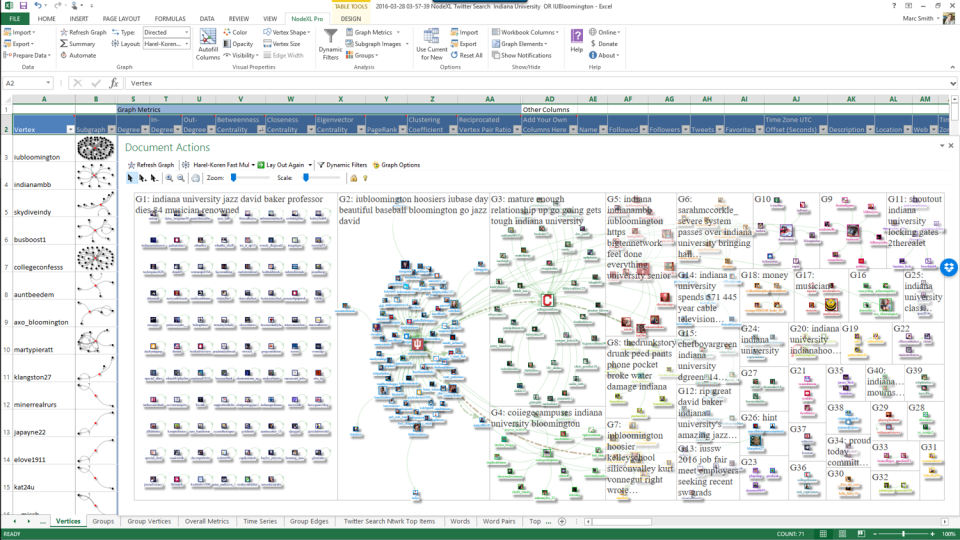Open the FILE tab
The height and width of the screenshot is (540, 960).
click(14, 19)
